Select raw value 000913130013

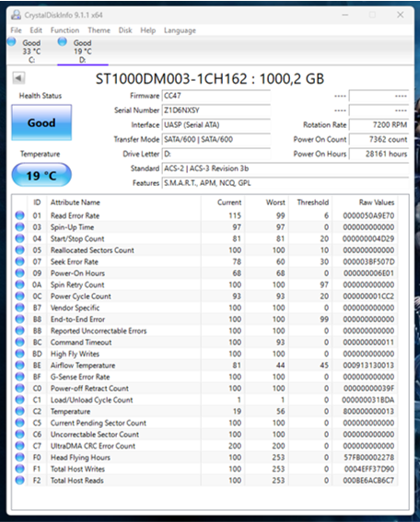[368, 365]
